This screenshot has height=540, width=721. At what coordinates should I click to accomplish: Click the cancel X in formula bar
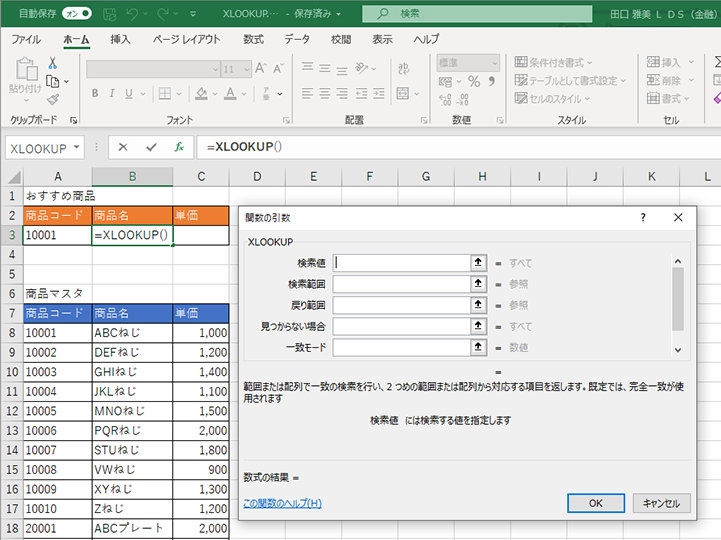tap(123, 147)
